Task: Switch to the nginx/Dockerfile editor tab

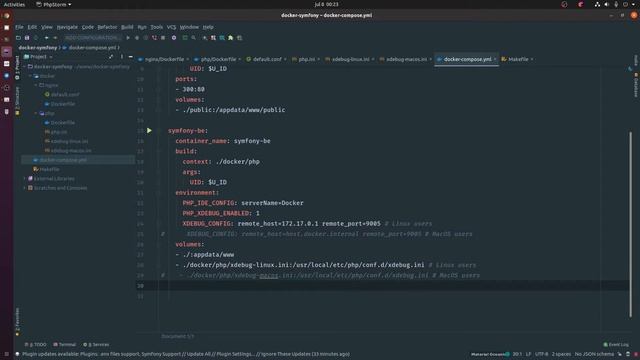Action: tap(164, 59)
